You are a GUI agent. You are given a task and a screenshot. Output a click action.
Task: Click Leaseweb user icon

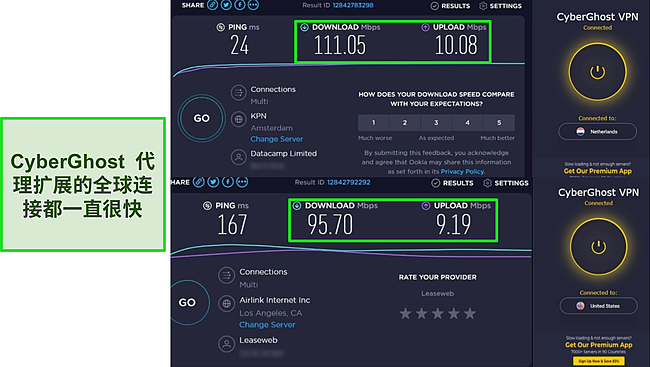[x=226, y=344]
